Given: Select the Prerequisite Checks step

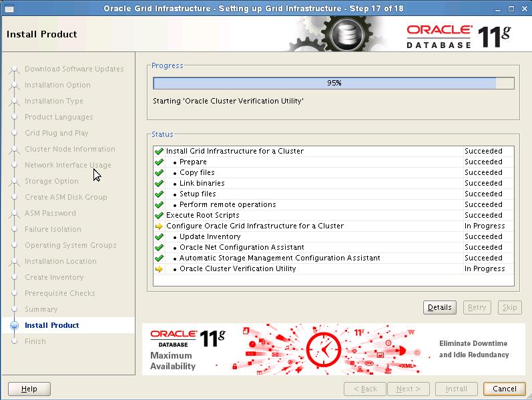Looking at the screenshot, I should click(x=59, y=293).
